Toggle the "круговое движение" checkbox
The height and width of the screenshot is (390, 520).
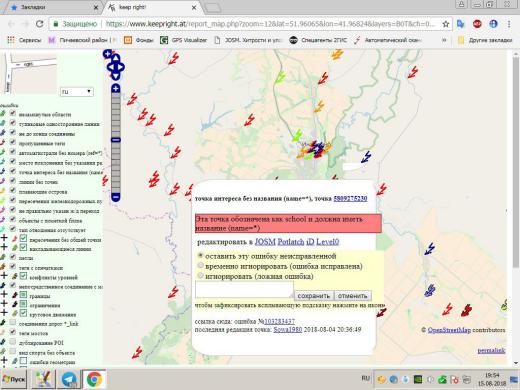click(23, 313)
